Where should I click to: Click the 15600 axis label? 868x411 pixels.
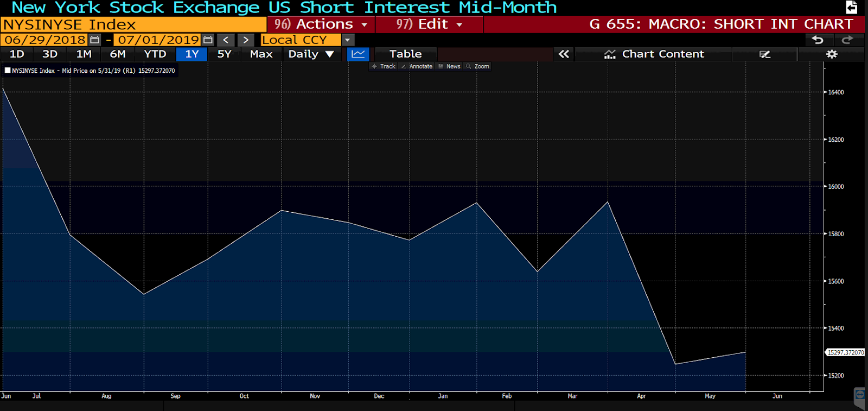836,281
